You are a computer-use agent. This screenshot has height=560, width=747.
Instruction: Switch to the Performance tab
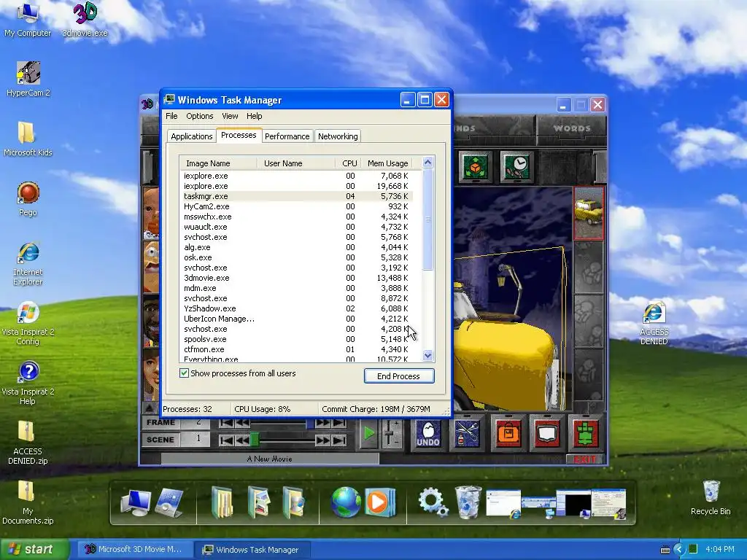pyautogui.click(x=287, y=136)
